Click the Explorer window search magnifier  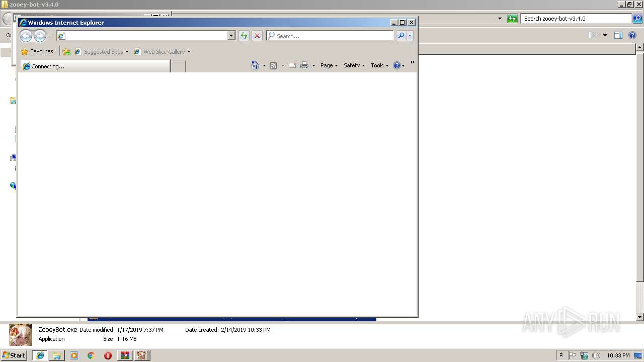point(637,19)
